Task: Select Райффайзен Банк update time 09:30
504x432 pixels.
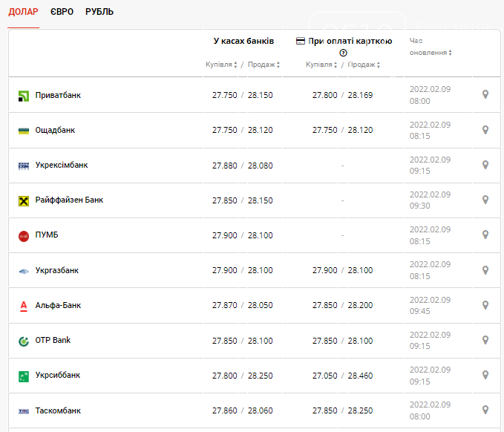Action: 420,206
